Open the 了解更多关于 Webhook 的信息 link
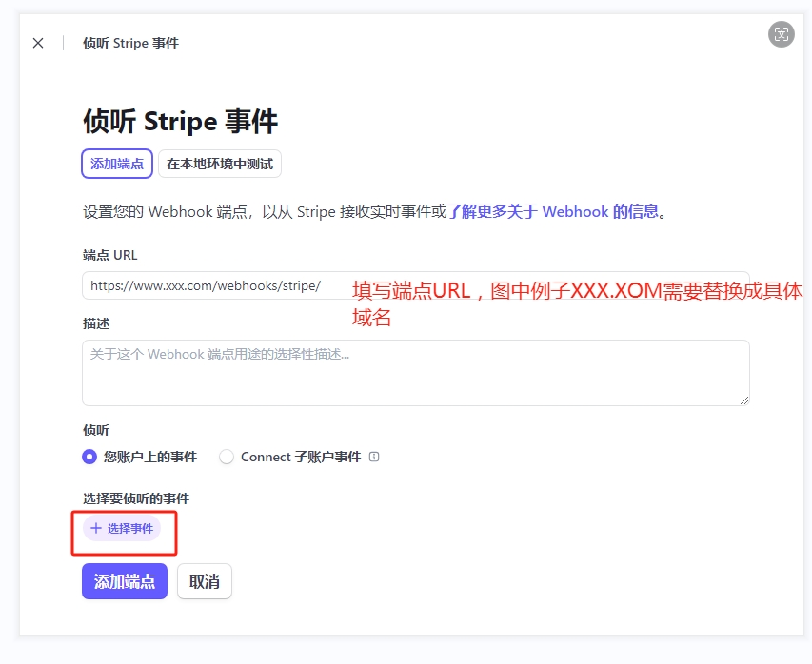This screenshot has width=812, height=664. (552, 212)
